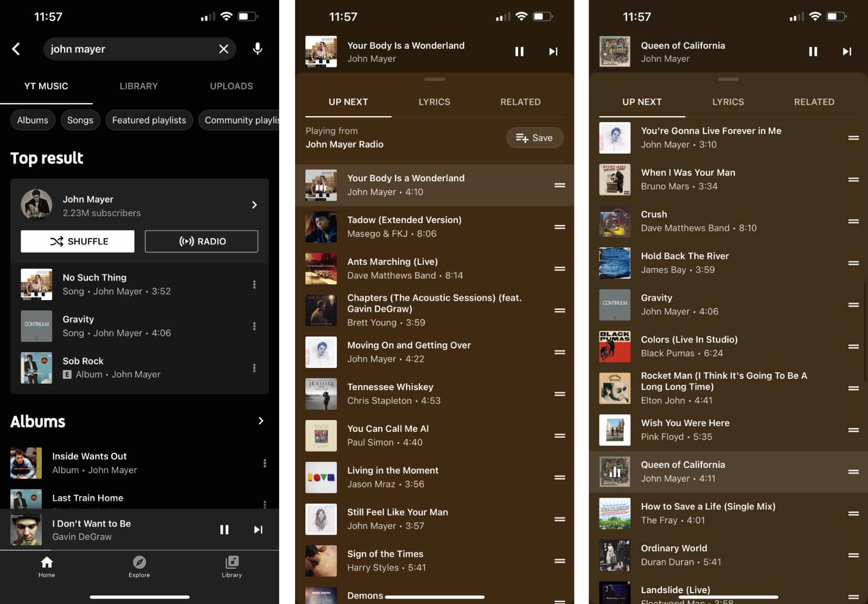Select the UPLOADS tab

pos(231,86)
